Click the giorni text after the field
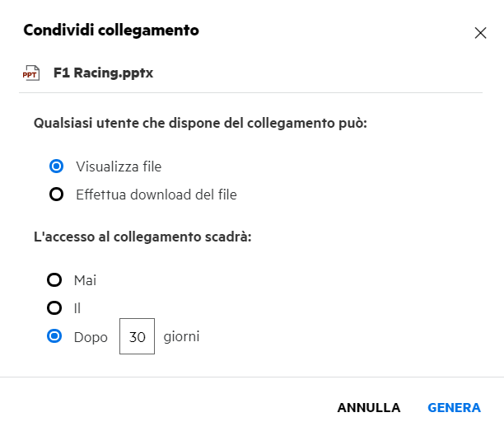 [x=181, y=336]
